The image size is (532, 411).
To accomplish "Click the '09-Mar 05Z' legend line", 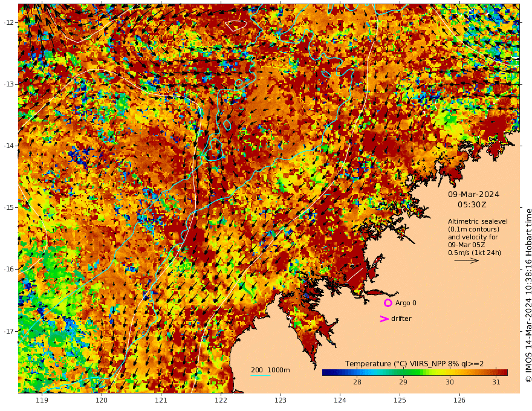I will coord(467,245).
